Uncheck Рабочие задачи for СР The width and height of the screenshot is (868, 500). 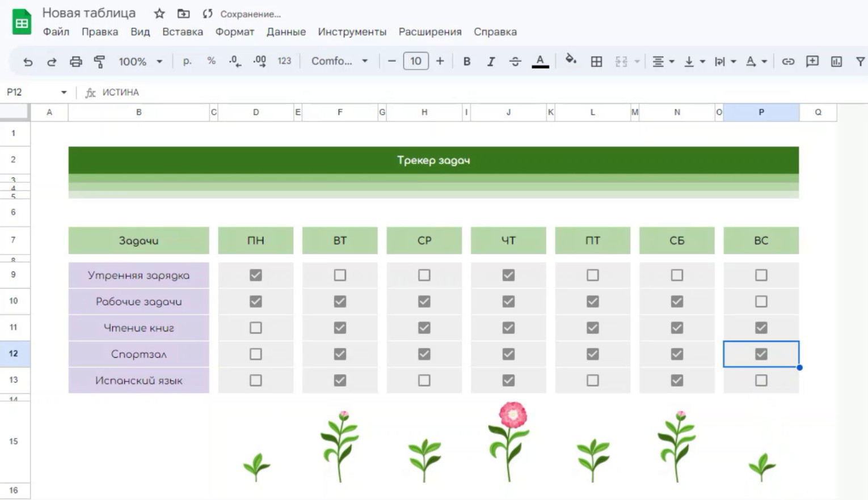(424, 302)
